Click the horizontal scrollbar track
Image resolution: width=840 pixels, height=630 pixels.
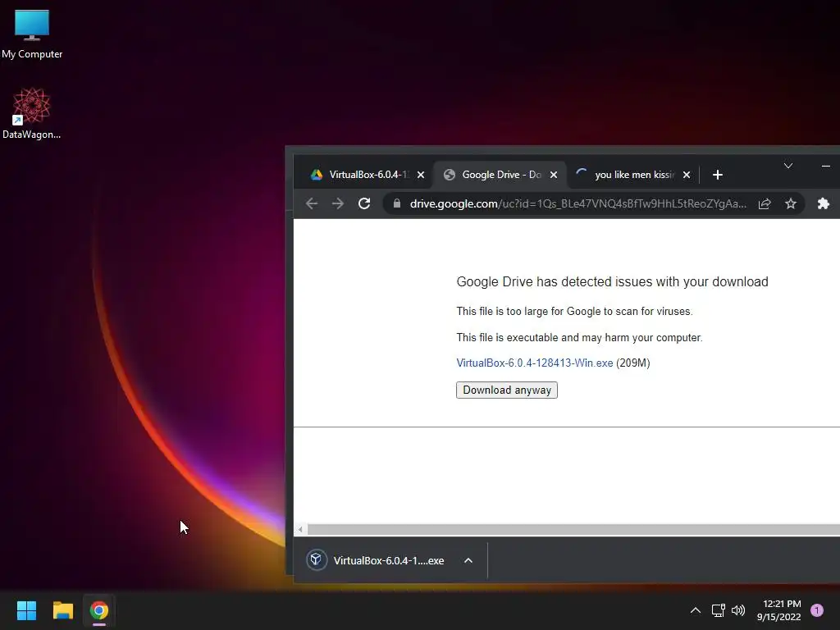(573, 529)
